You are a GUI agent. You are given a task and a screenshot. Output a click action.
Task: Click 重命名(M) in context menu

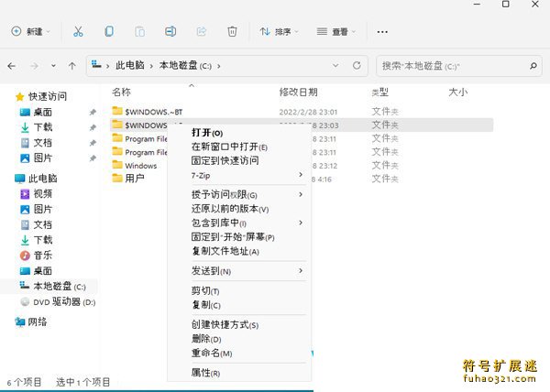click(211, 354)
